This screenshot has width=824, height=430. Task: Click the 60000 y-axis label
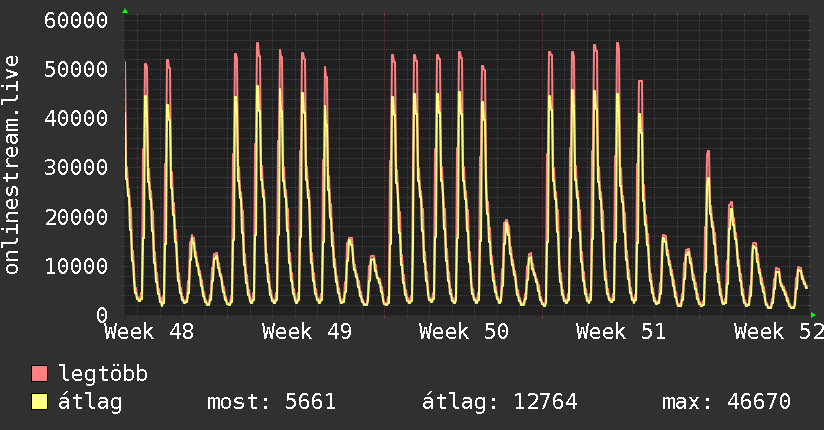(x=76, y=21)
